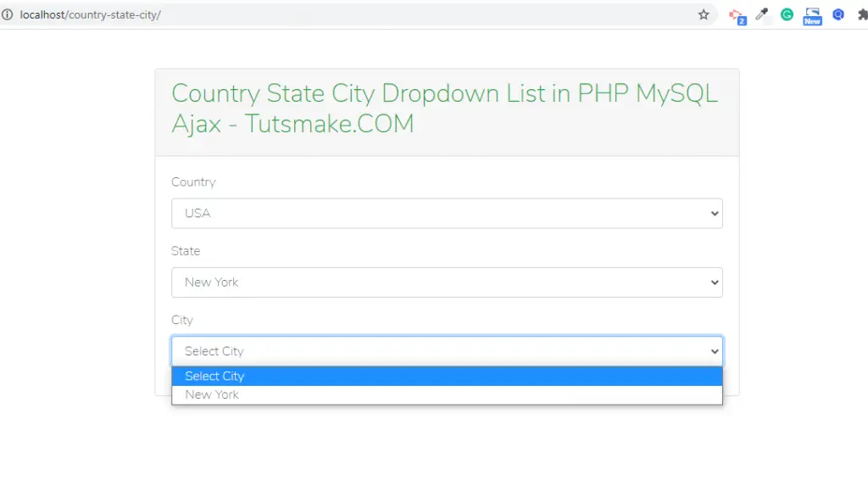Open the Grammarly extension icon
The image size is (868, 503).
tap(787, 15)
